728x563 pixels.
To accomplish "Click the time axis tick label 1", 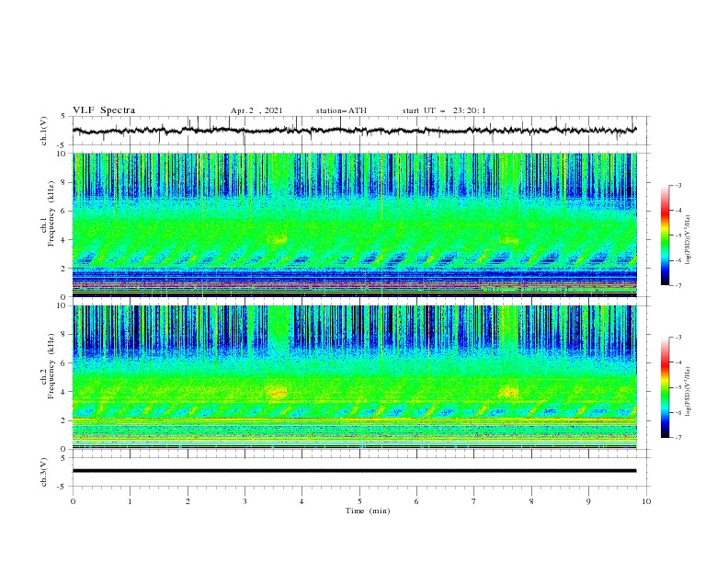I will point(130,501).
